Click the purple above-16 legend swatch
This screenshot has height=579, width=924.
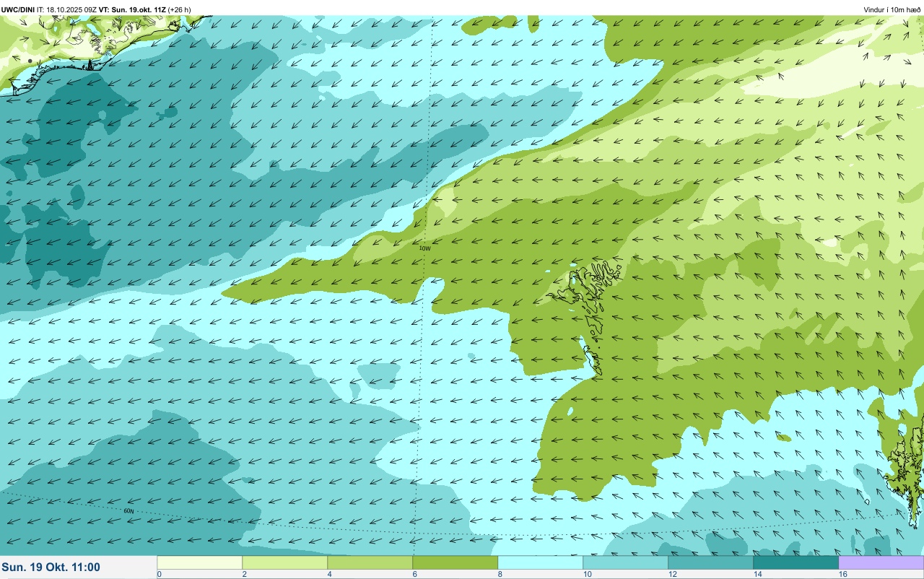click(881, 562)
